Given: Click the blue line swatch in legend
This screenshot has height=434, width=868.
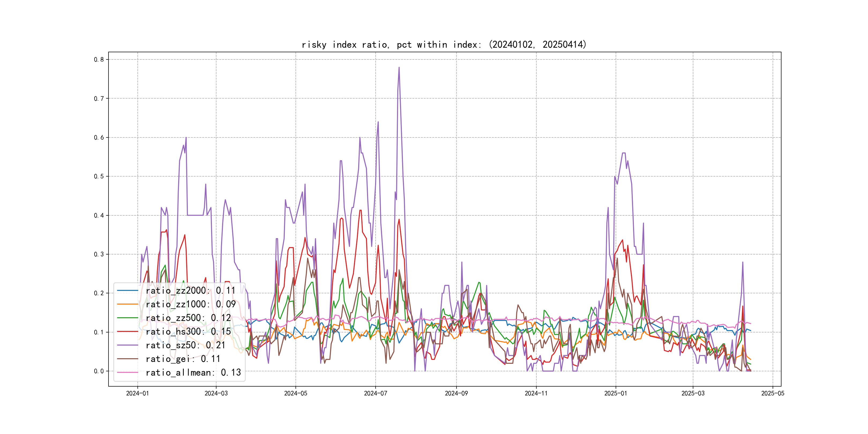Looking at the screenshot, I should click(128, 290).
